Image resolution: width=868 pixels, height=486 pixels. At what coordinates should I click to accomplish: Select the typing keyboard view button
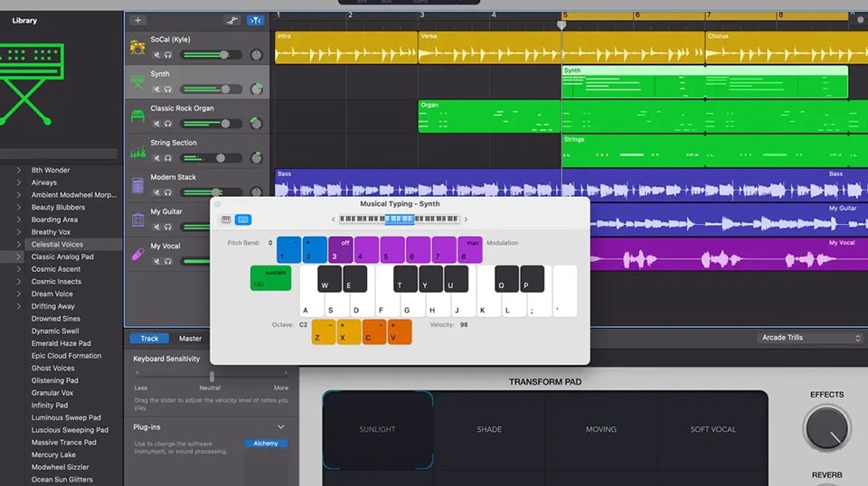[243, 220]
